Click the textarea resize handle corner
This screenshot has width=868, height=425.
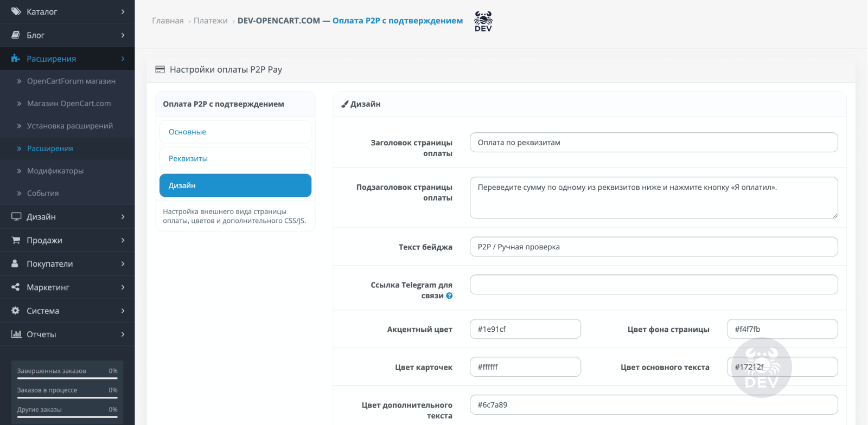(x=835, y=216)
